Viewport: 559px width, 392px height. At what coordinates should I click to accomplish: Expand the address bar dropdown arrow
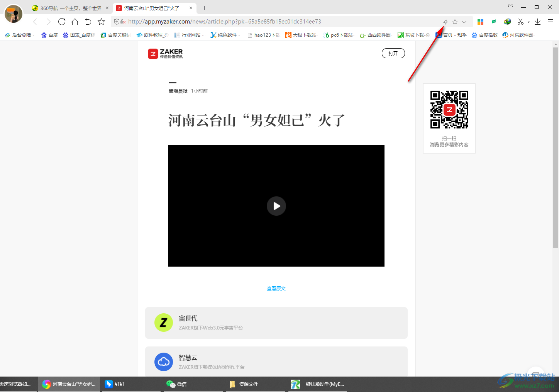click(x=464, y=22)
